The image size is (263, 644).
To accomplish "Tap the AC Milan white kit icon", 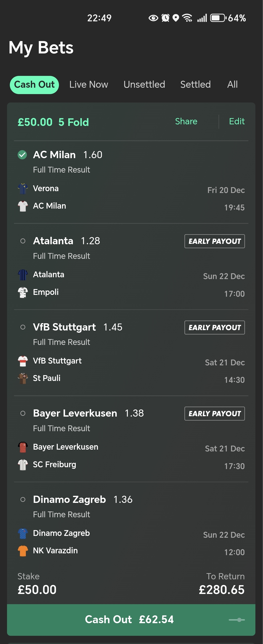I will [23, 206].
